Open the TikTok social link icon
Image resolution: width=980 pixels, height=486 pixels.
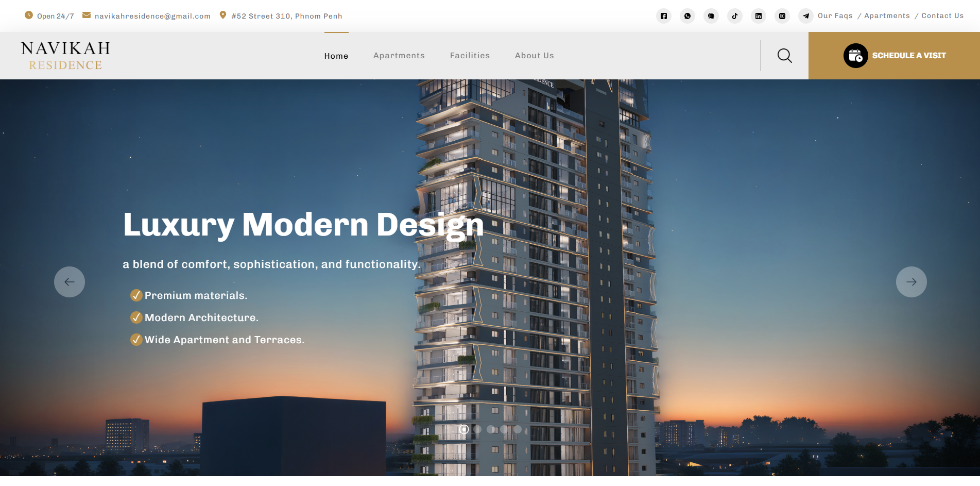(x=735, y=16)
